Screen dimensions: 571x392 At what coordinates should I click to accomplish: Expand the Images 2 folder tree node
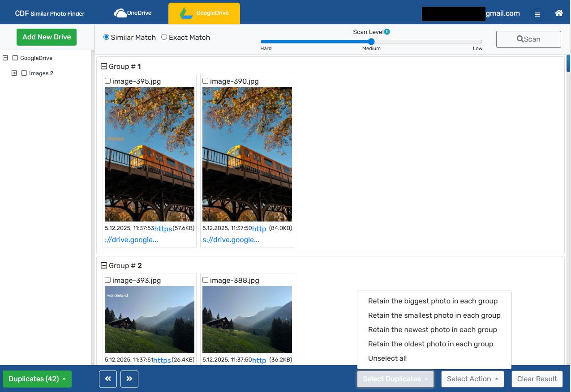coord(14,73)
